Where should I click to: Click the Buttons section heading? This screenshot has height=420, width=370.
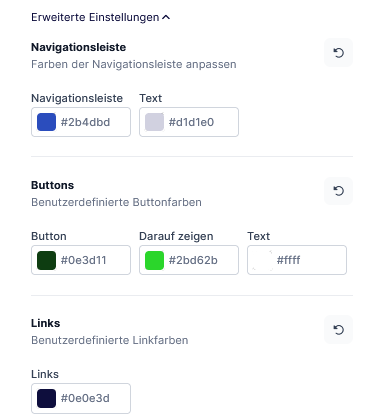pos(52,185)
